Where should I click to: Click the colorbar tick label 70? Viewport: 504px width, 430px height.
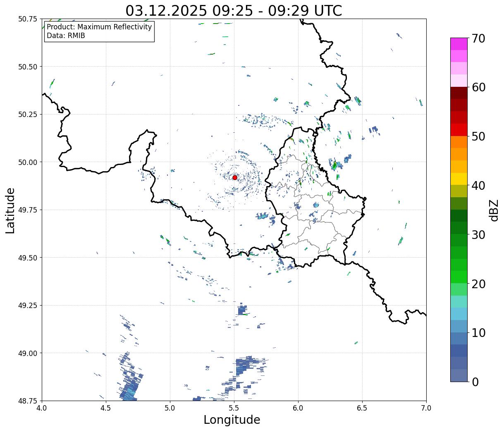pos(478,38)
